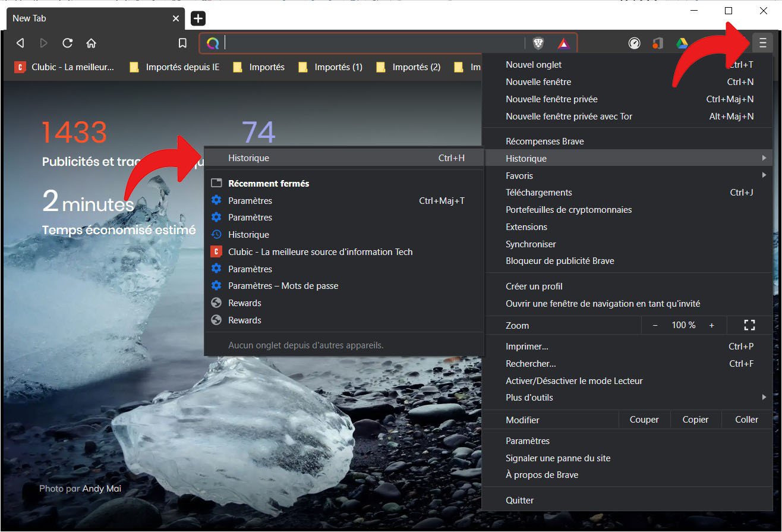Viewport: 782px width, 532px height.
Task: Click the bookmark page icon
Action: (183, 43)
